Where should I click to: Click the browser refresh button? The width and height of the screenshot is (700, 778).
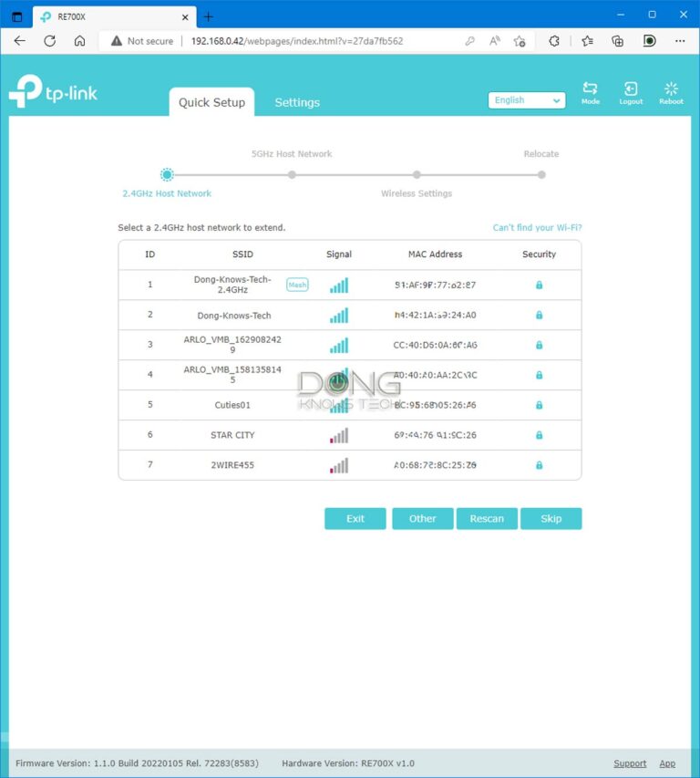[50, 41]
